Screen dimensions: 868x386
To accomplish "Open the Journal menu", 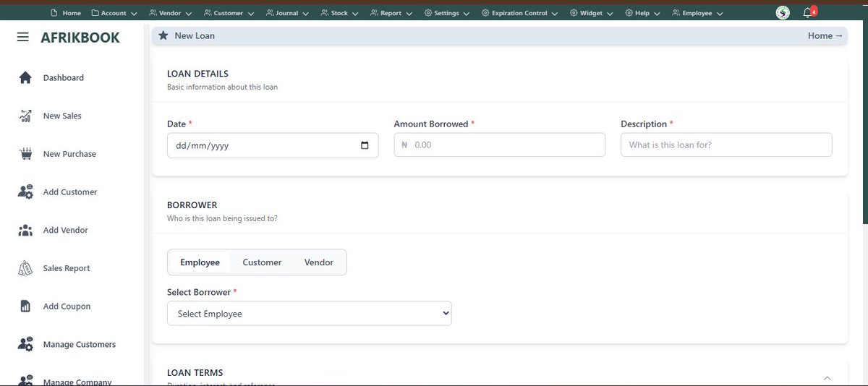I will [x=287, y=13].
